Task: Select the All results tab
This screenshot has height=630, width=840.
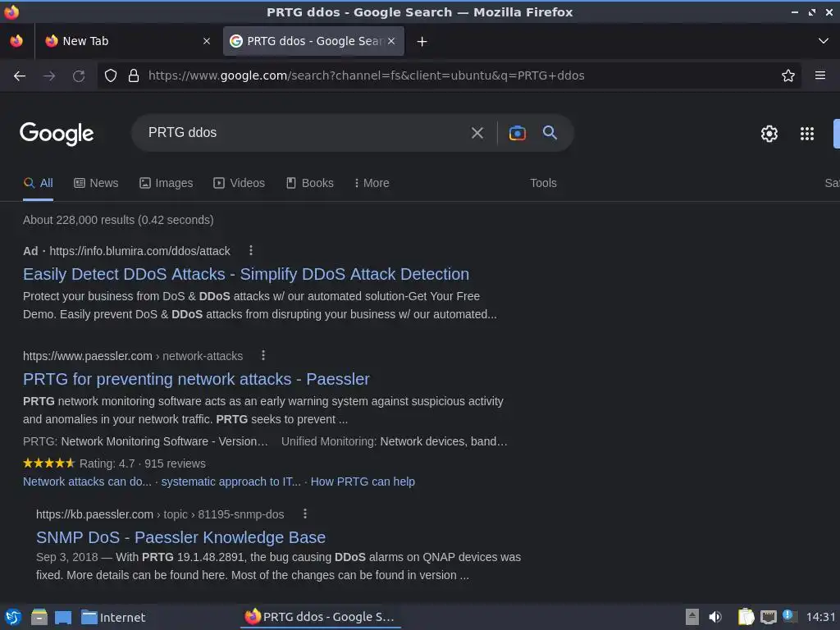Action: coord(38,183)
